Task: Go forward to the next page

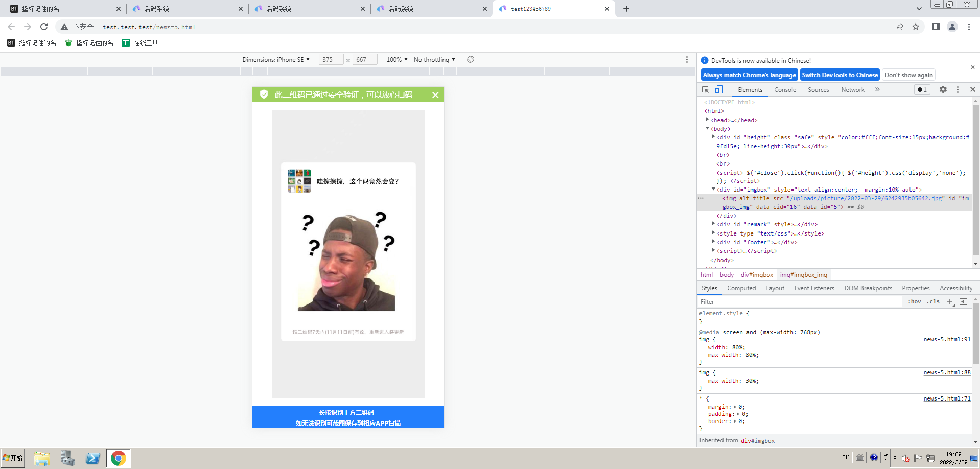Action: (28, 27)
